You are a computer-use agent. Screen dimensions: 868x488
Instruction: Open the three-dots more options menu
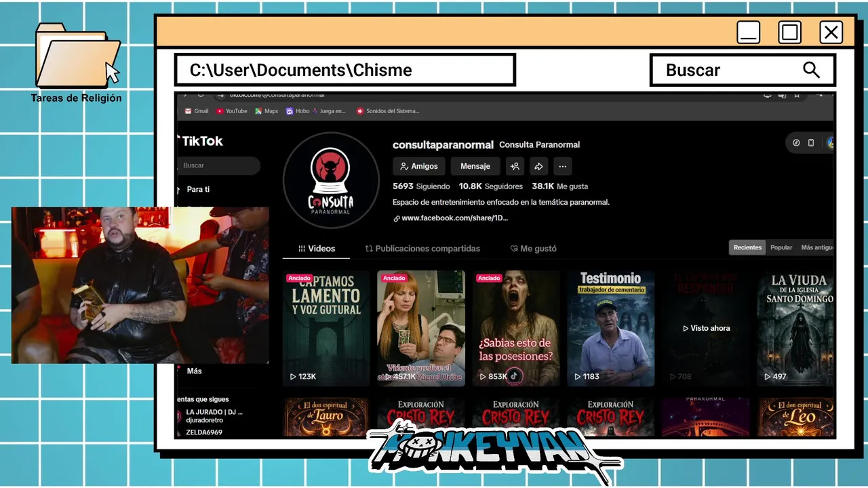click(x=562, y=166)
